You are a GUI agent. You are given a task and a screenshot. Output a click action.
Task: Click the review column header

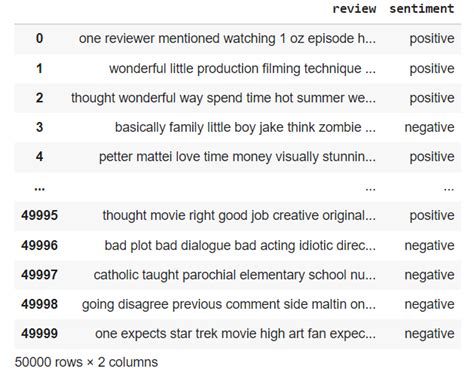pos(354,9)
